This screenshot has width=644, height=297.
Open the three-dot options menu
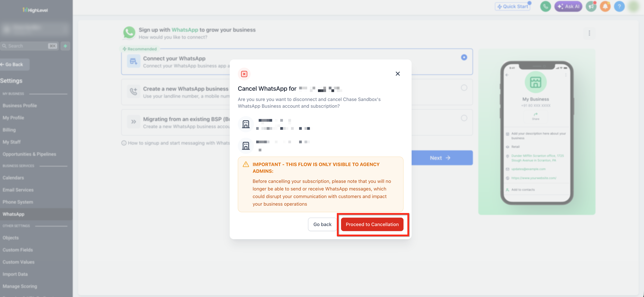tap(589, 33)
